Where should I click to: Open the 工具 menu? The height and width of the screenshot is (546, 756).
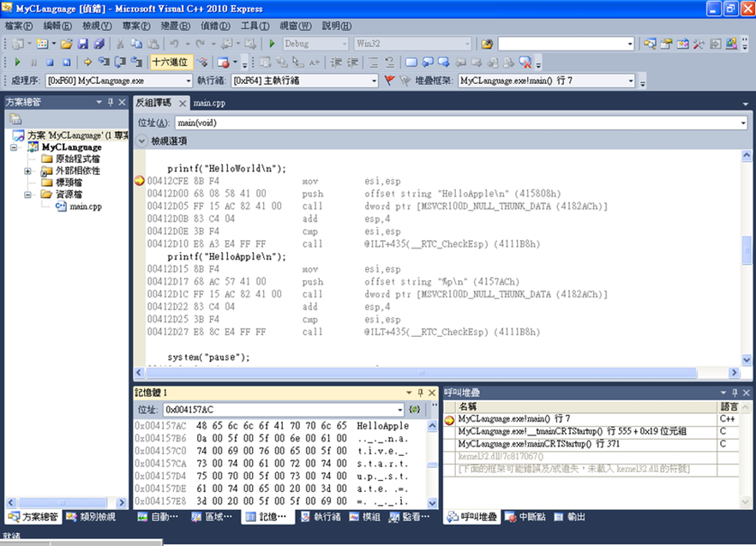255,26
